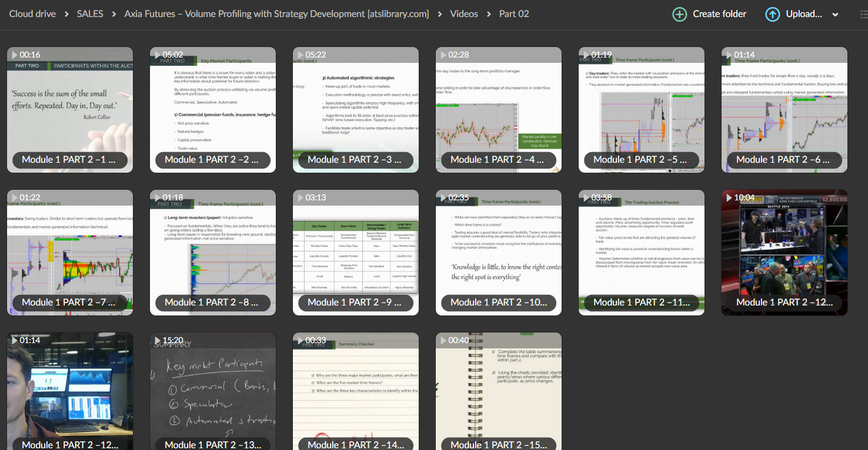Click the file name label 'Module 1 PART 2 –11...'
Viewport: 868px width, 450px height.
point(642,302)
